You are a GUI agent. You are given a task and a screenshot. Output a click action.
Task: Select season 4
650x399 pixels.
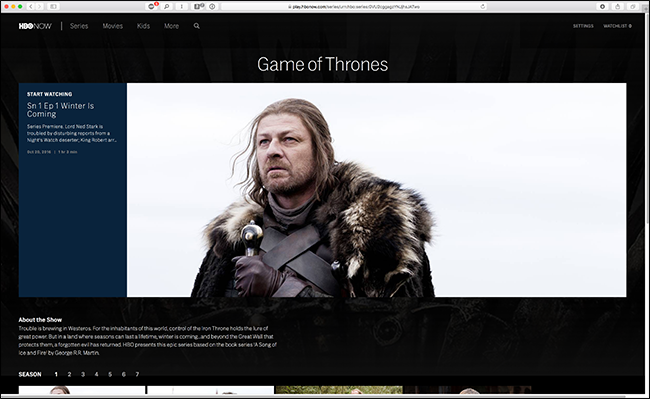[97, 374]
